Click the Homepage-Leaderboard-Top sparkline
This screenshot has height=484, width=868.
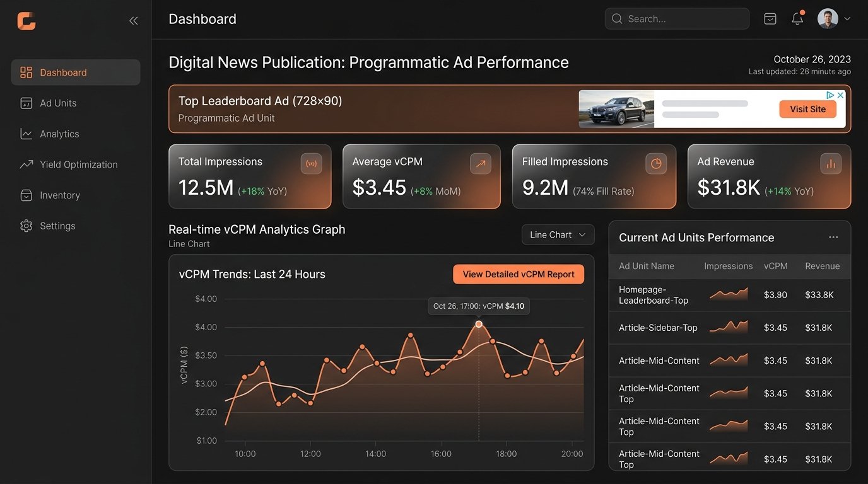pos(729,294)
